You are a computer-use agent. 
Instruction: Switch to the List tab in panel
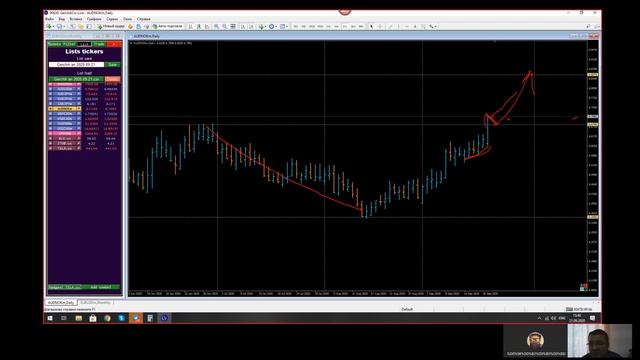[84, 44]
